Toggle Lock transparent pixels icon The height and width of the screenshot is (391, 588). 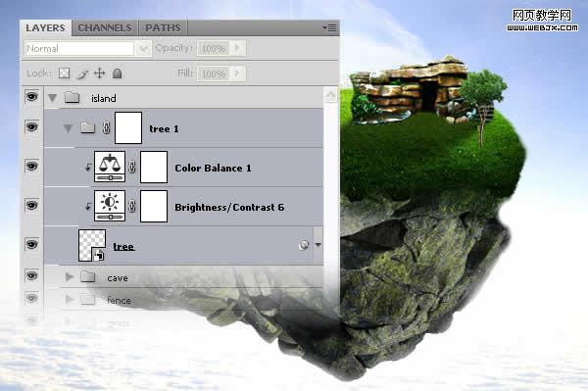pos(64,73)
